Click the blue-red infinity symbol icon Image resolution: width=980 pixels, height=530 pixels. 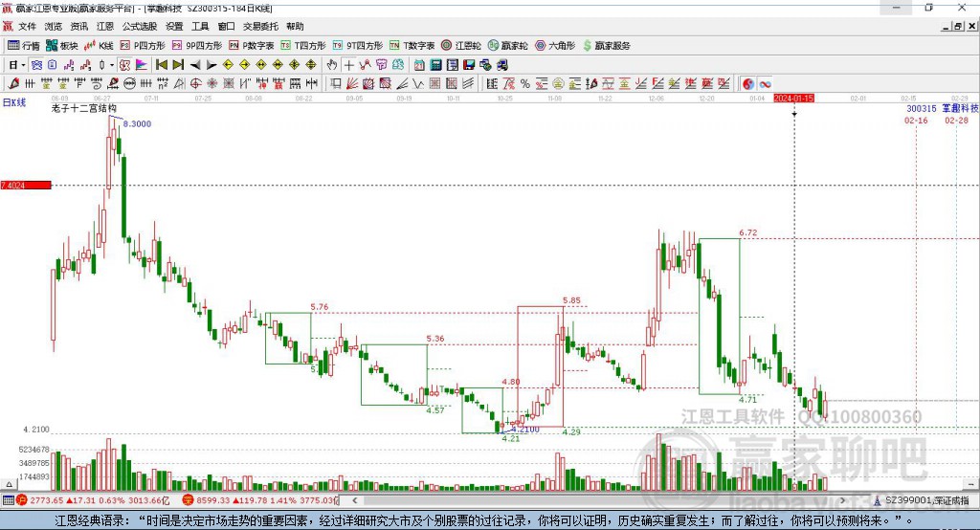click(765, 84)
